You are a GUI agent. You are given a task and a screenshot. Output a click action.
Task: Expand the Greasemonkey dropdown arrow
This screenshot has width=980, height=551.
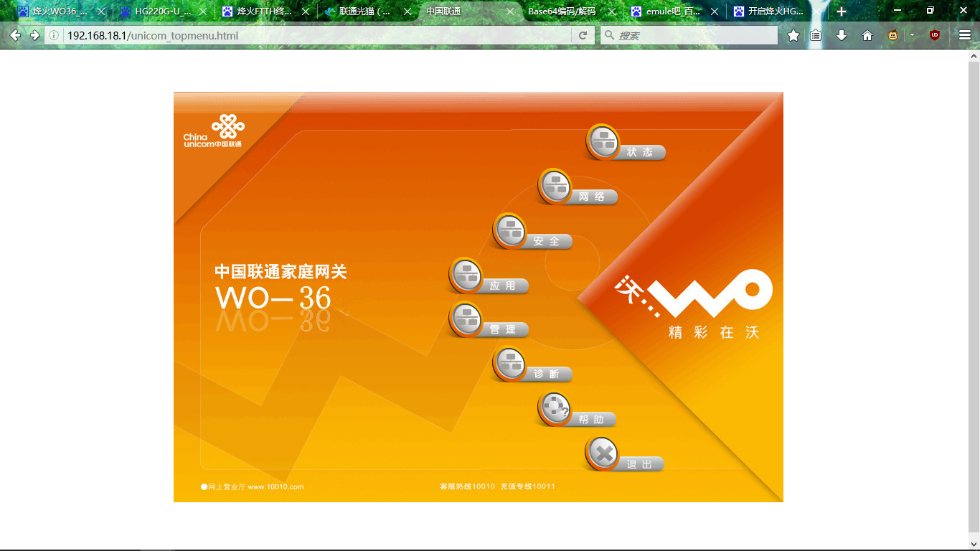point(912,35)
